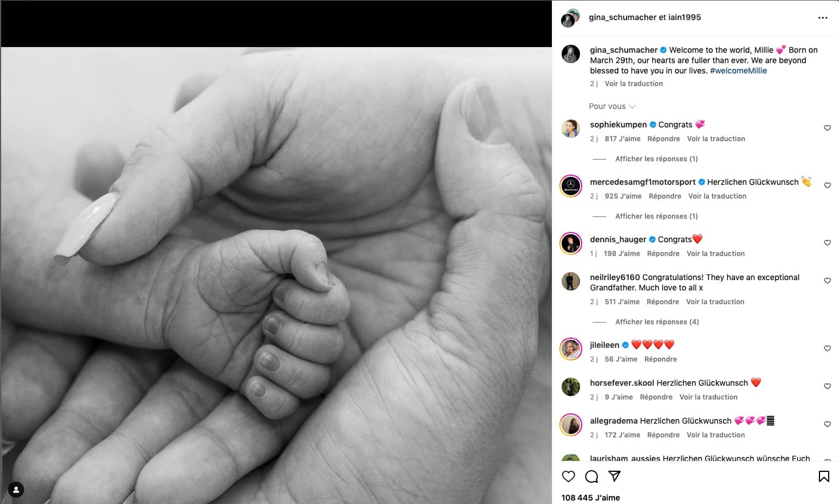839x504 pixels.
Task: Show replies under mercedesamgf1motorsport comment
Action: pos(656,216)
